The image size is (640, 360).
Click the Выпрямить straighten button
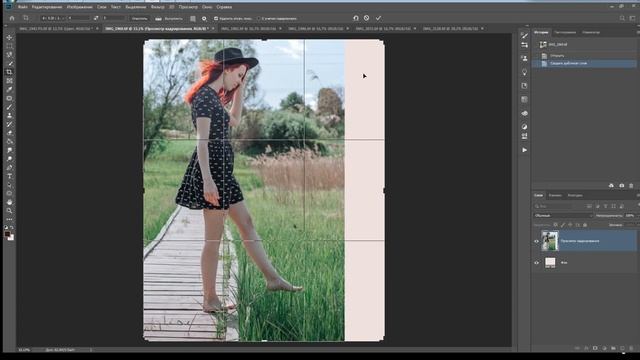click(x=169, y=18)
